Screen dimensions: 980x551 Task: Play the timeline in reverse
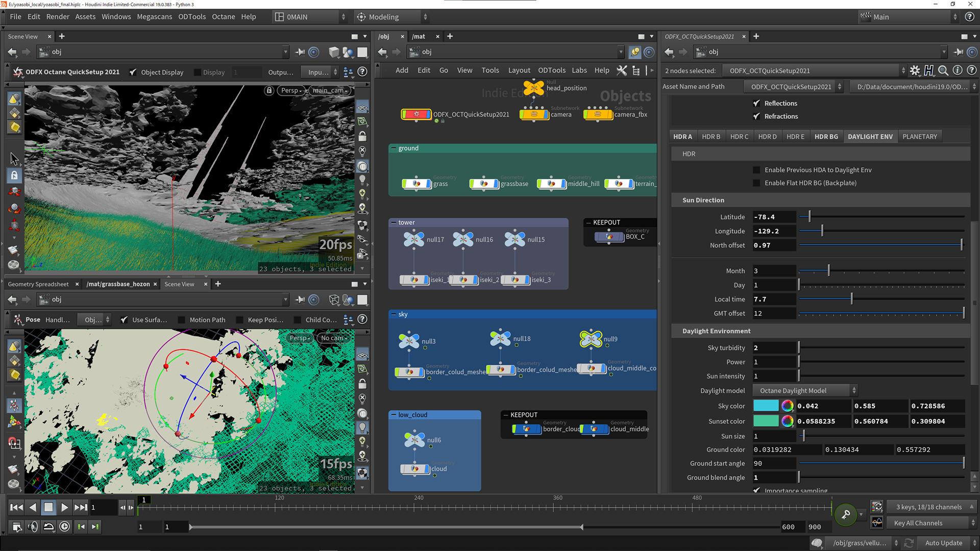(33, 507)
